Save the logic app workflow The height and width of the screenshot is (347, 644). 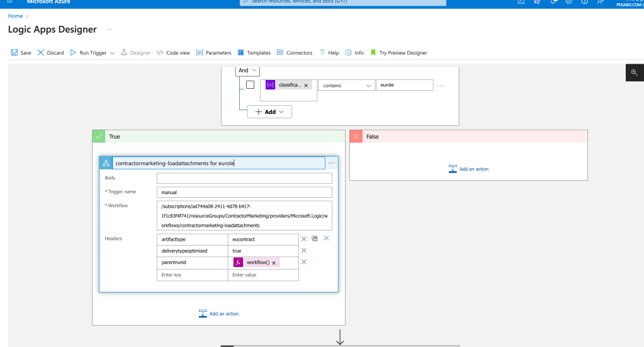21,52
